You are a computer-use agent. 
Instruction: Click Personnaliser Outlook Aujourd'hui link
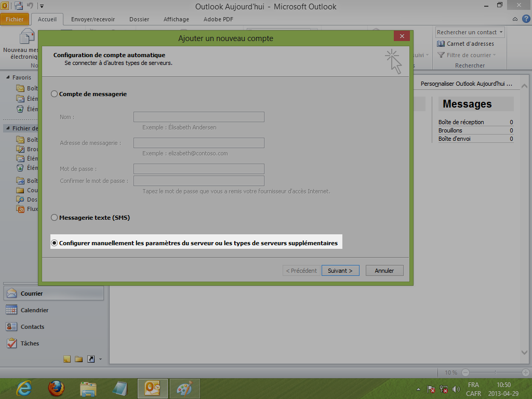tap(466, 84)
